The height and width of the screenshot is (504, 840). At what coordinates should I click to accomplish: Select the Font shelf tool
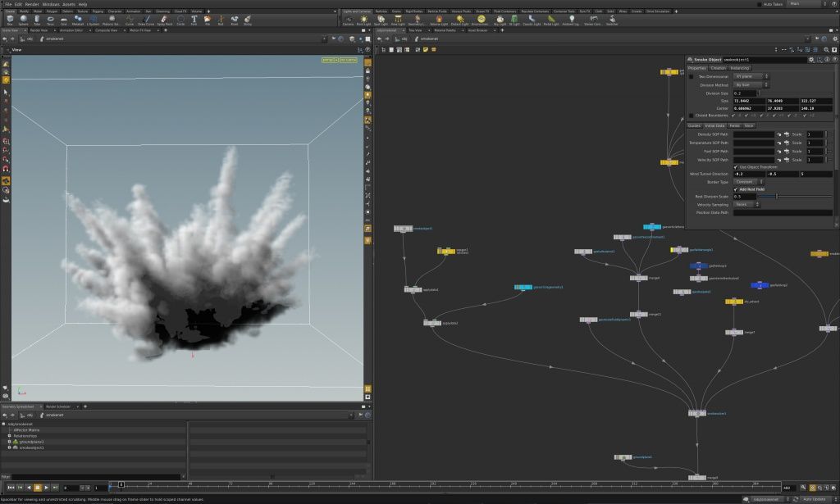pos(194,20)
